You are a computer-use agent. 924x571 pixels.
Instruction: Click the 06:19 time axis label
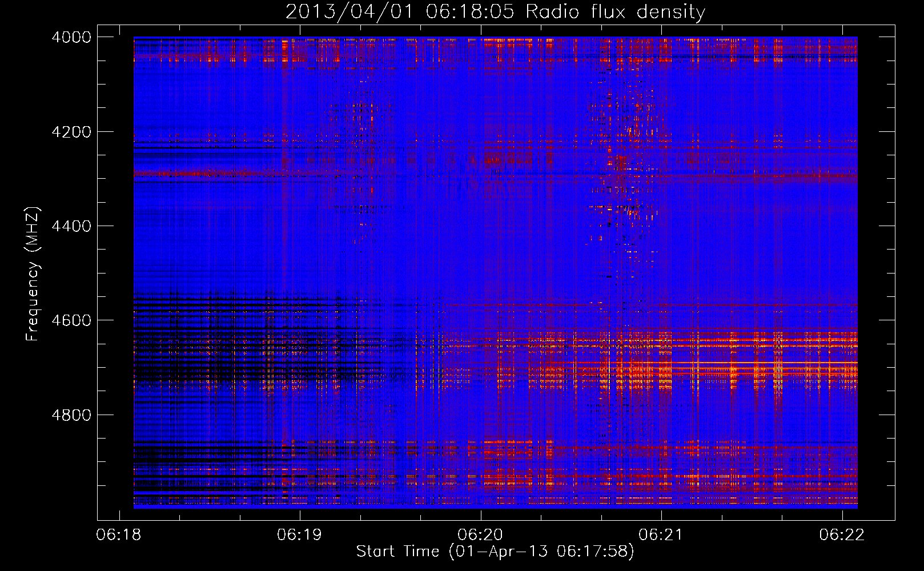coord(299,535)
